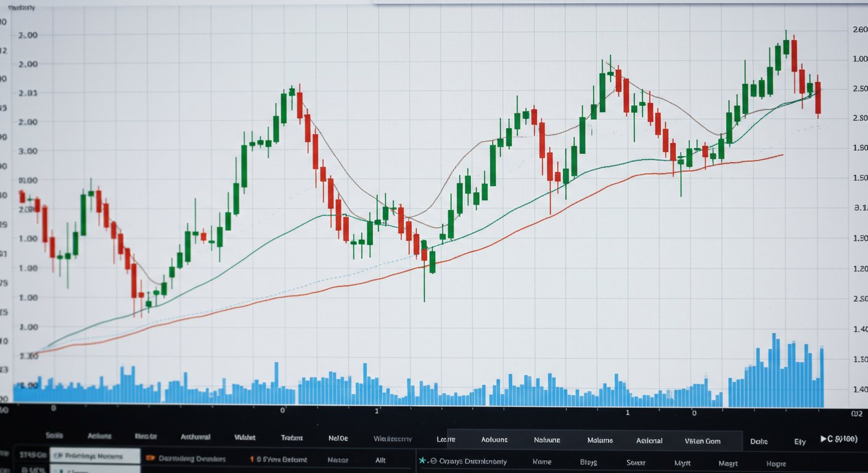
Task: Click the 2.60 label on the right price axis
Action: click(860, 29)
